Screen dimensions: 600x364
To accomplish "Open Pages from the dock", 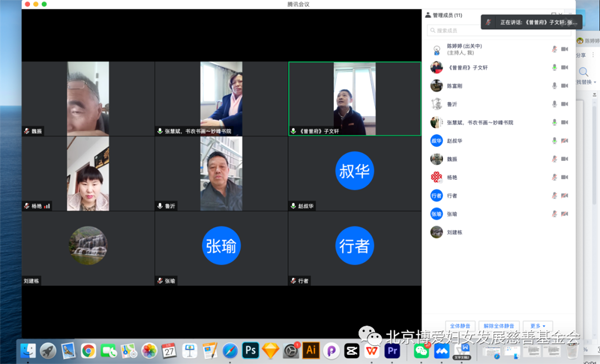I will coord(210,351).
